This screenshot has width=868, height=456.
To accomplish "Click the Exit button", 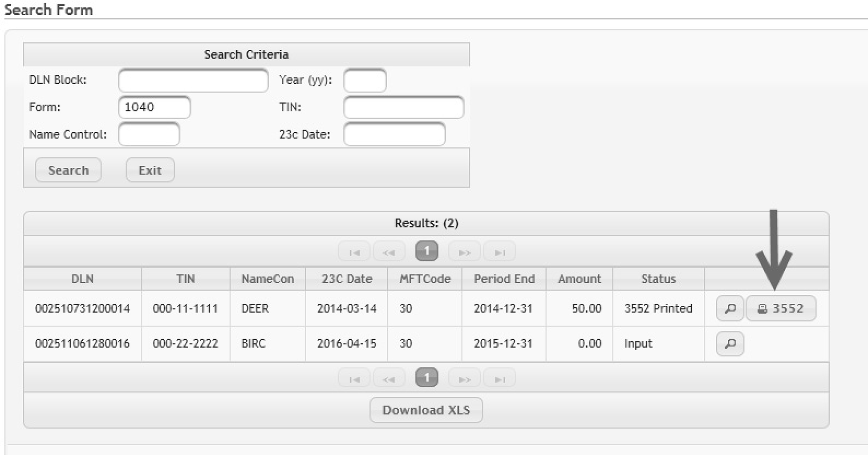I will pyautogui.click(x=150, y=170).
